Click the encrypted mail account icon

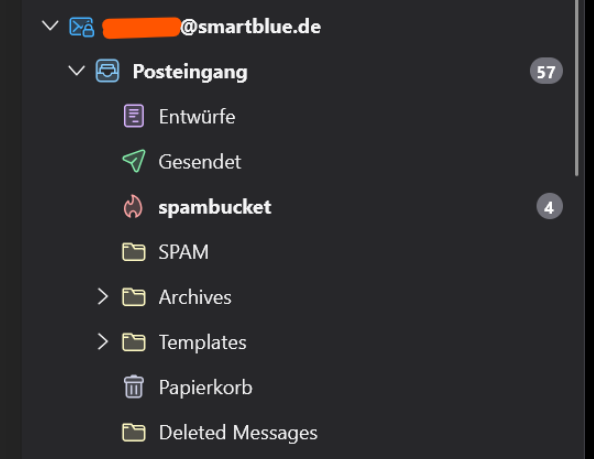(81, 27)
